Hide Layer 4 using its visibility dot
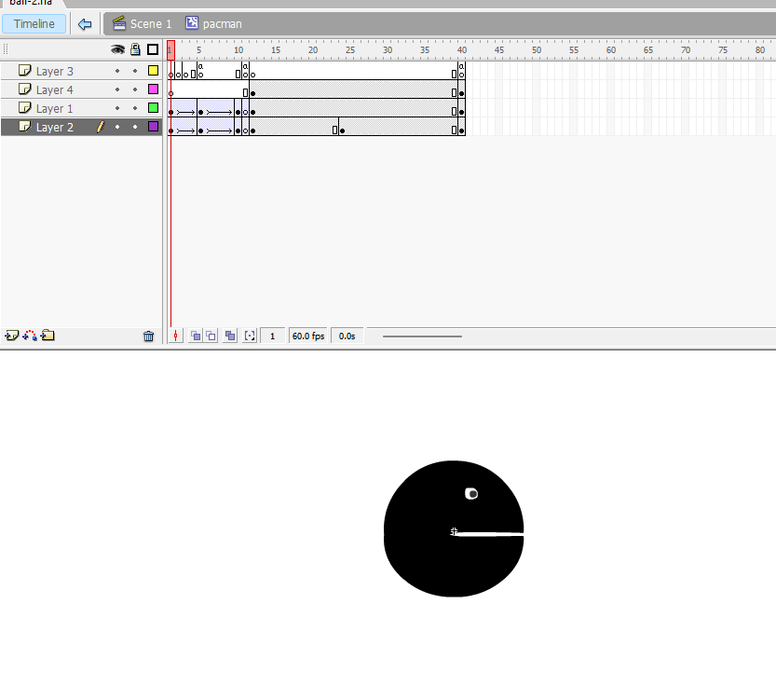Image resolution: width=776 pixels, height=700 pixels. pyautogui.click(x=117, y=89)
